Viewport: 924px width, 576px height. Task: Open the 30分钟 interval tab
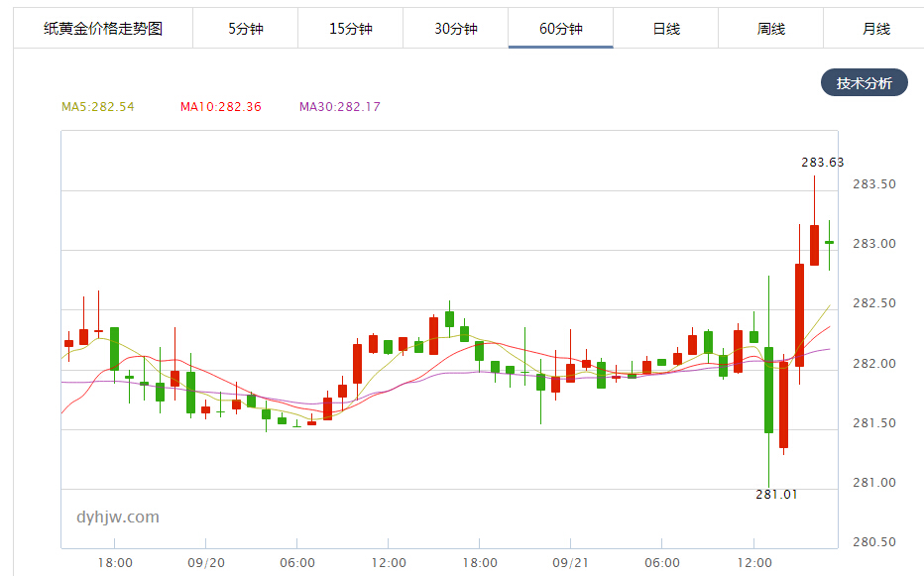(455, 29)
